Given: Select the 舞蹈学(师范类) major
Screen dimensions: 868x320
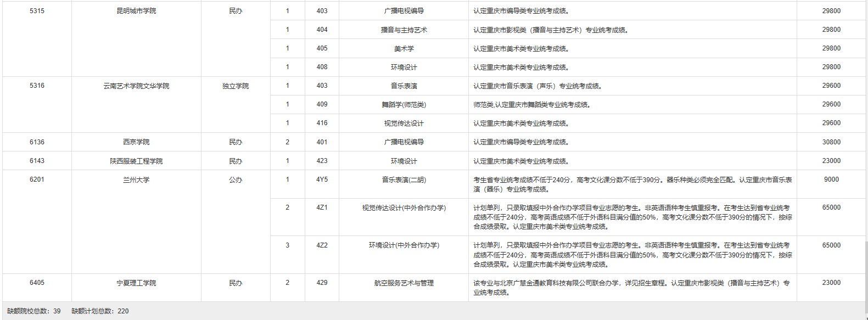Looking at the screenshot, I should click(x=404, y=105).
